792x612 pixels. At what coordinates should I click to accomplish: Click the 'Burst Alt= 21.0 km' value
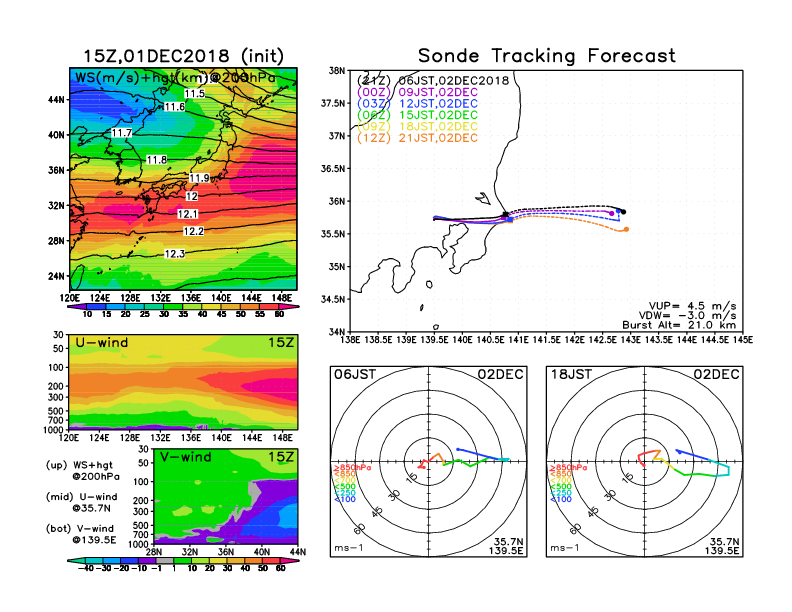tap(679, 325)
